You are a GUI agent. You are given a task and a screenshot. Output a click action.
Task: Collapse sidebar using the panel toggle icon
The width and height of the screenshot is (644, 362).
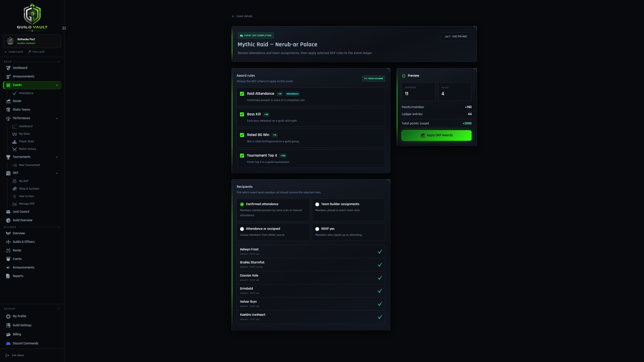coord(64,28)
